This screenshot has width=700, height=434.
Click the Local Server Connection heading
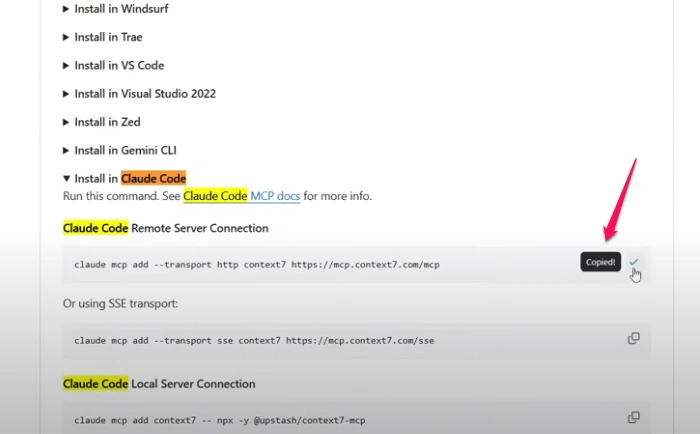tap(159, 384)
